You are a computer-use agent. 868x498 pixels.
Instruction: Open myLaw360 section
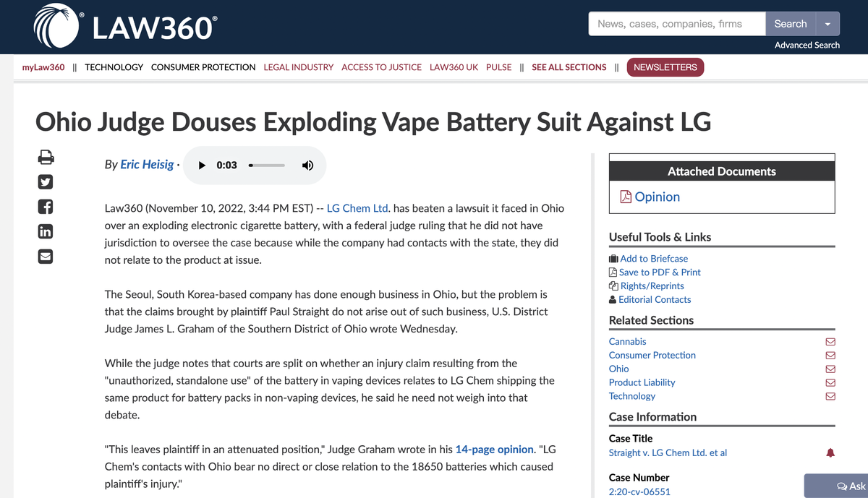43,67
